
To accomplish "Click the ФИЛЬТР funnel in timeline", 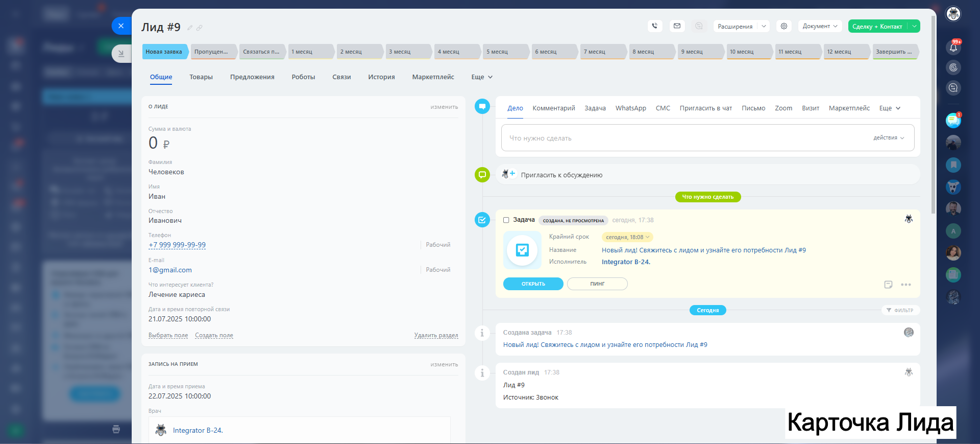I will point(900,310).
